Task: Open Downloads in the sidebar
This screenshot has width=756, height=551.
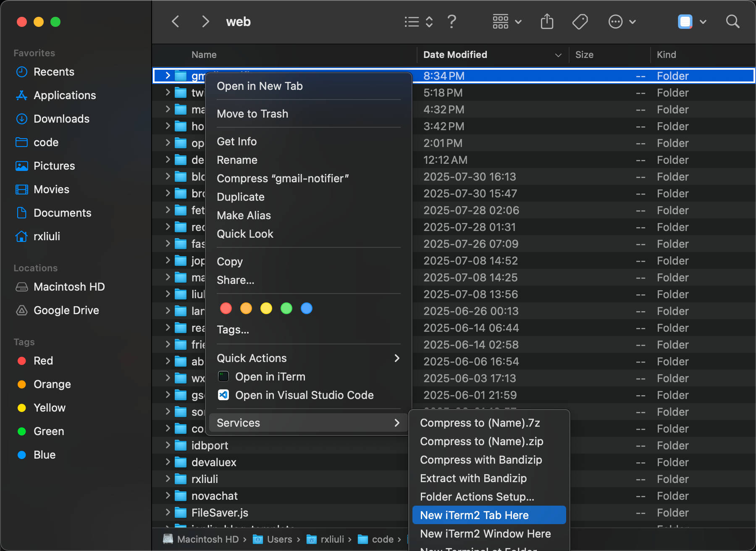Action: click(52, 119)
